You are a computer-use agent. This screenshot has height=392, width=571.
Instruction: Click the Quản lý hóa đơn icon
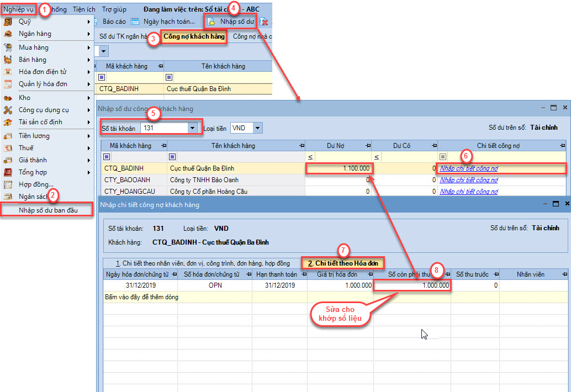(x=8, y=84)
